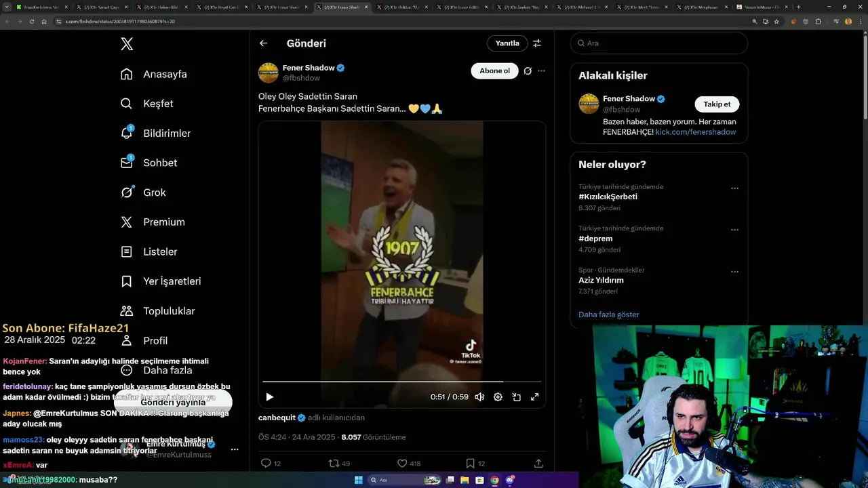
Task: Go to Anasayfa in the sidebar
Action: coord(153,74)
